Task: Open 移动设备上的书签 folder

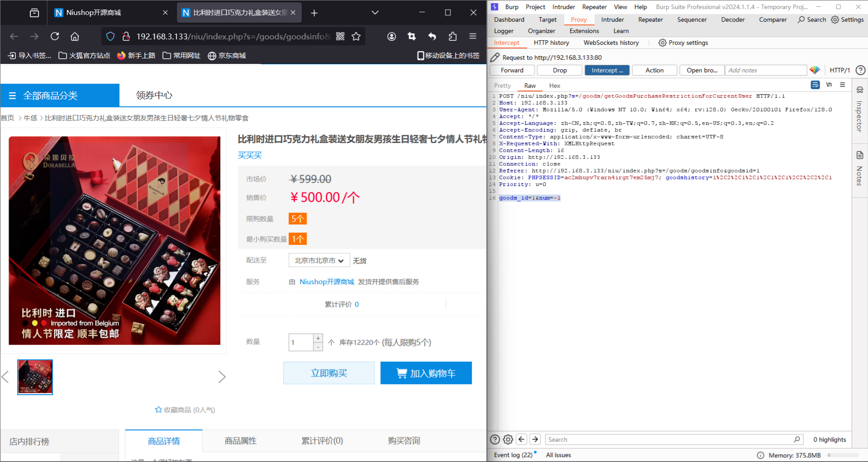Action: pyautogui.click(x=448, y=55)
